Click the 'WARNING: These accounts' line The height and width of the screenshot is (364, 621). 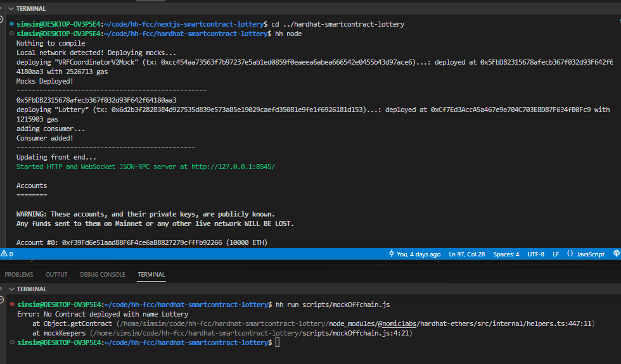[x=145, y=214]
